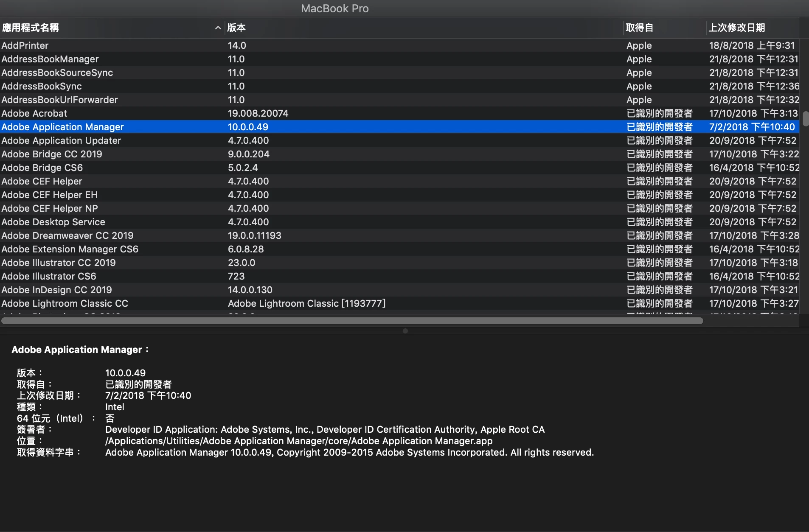
Task: Select the Adobe Acrobat row
Action: point(399,113)
